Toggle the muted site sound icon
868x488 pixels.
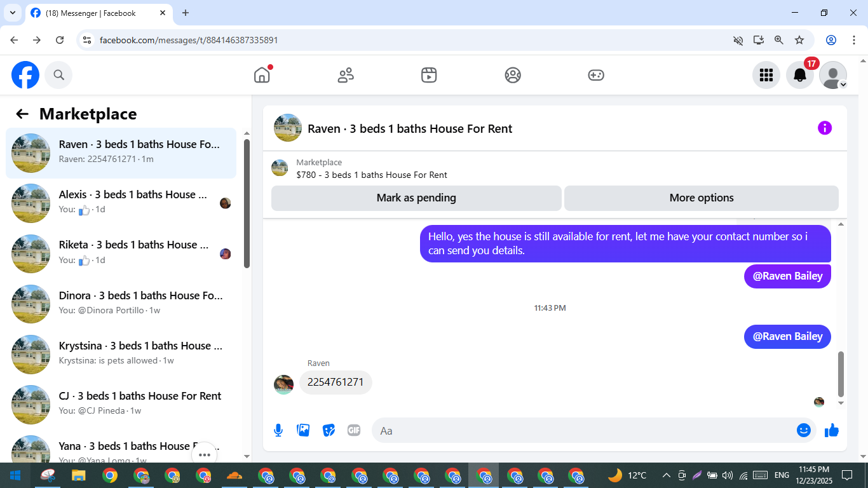pos(738,40)
